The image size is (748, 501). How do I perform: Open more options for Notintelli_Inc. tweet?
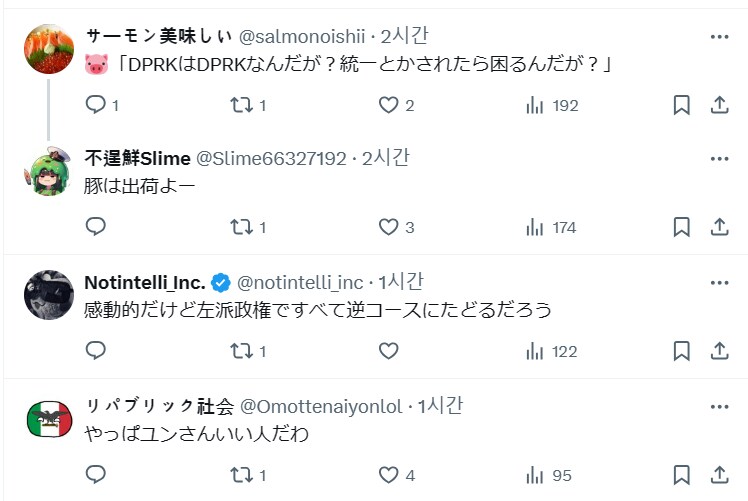pyautogui.click(x=719, y=283)
